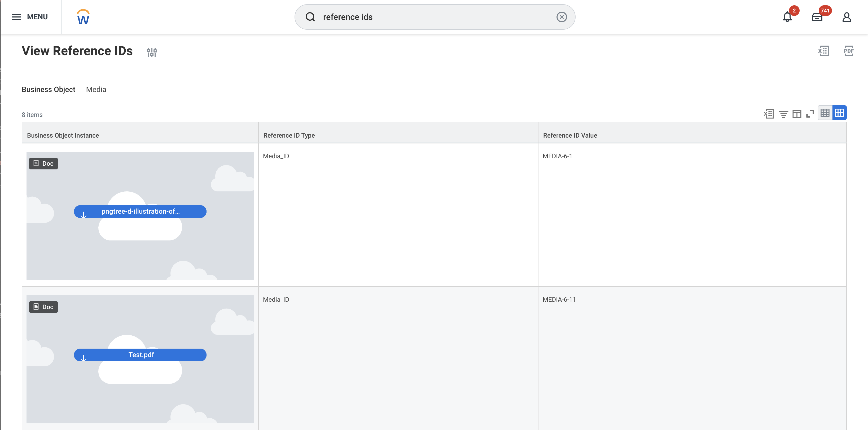Open the inbox tray with 741 items
Screen dimensions: 868x430
[817, 17]
